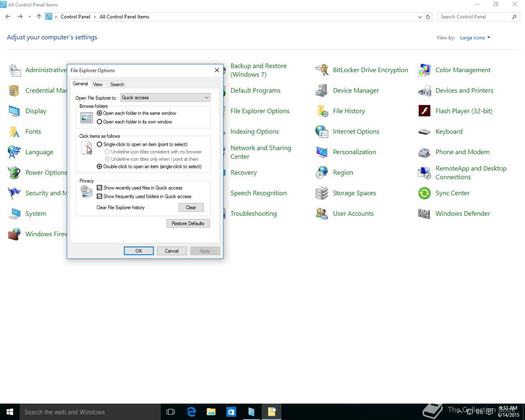The width and height of the screenshot is (525, 420).
Task: Click the Internet Options icon
Action: click(x=322, y=132)
